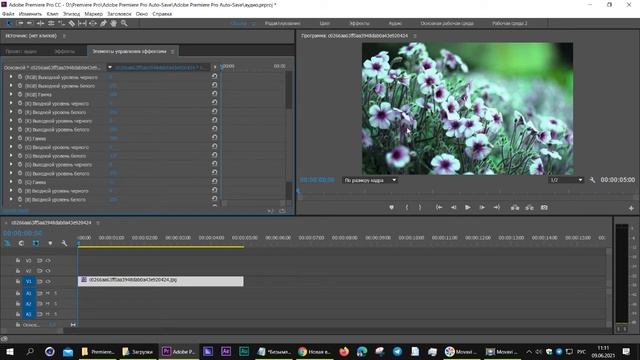Click the Lift button
Viewport: 640px width, 360px height.
coord(515,207)
